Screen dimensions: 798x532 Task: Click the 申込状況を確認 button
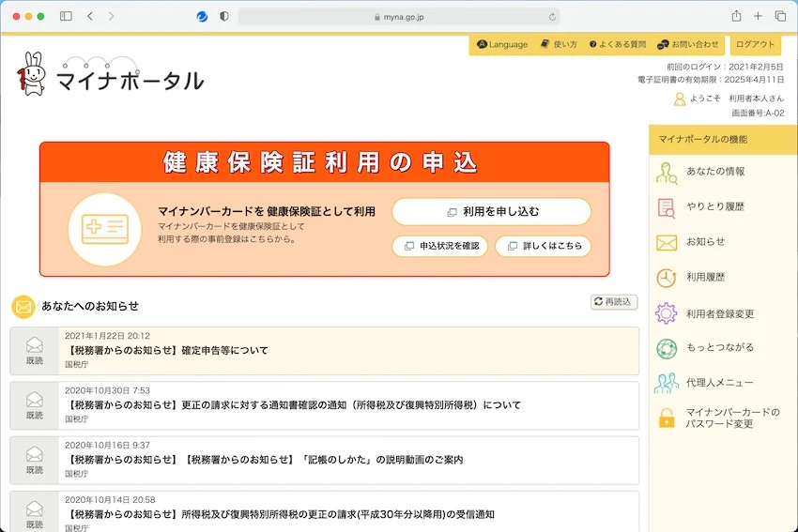(x=440, y=246)
